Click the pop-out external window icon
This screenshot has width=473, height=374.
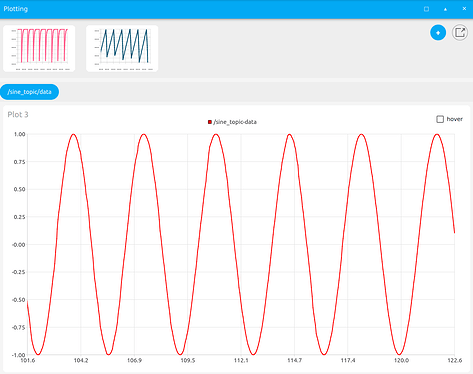460,33
